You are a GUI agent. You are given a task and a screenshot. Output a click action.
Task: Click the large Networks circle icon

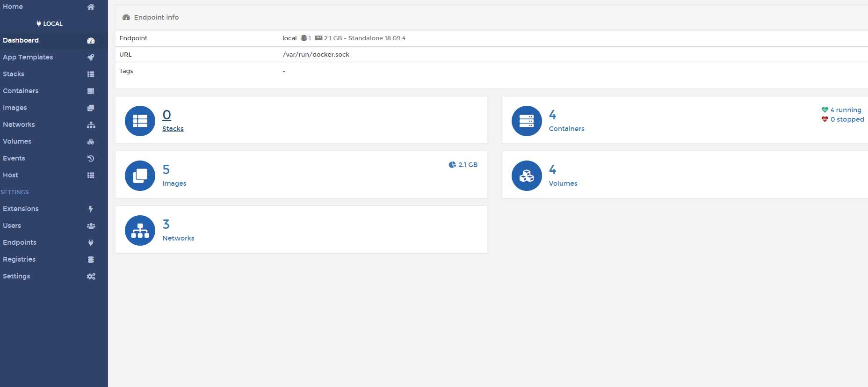pos(140,230)
